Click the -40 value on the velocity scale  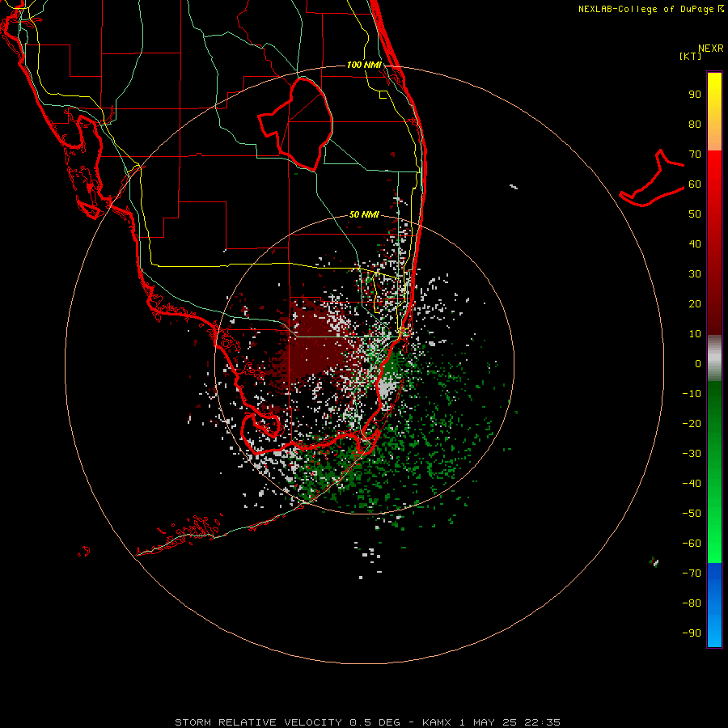(x=692, y=484)
